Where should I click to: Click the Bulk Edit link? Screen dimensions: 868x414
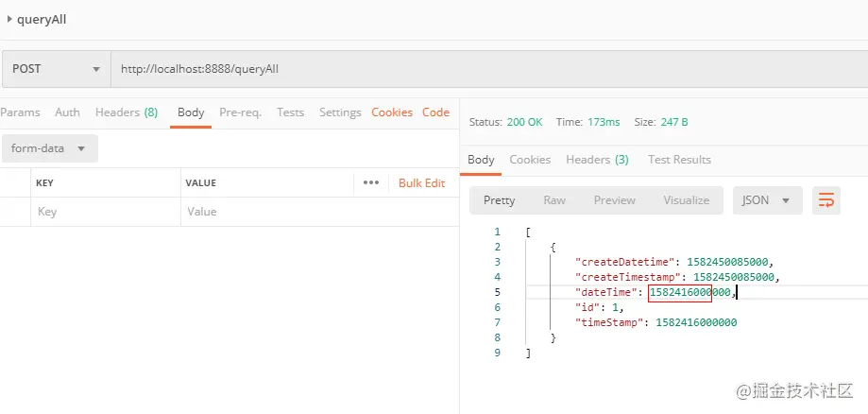point(421,183)
